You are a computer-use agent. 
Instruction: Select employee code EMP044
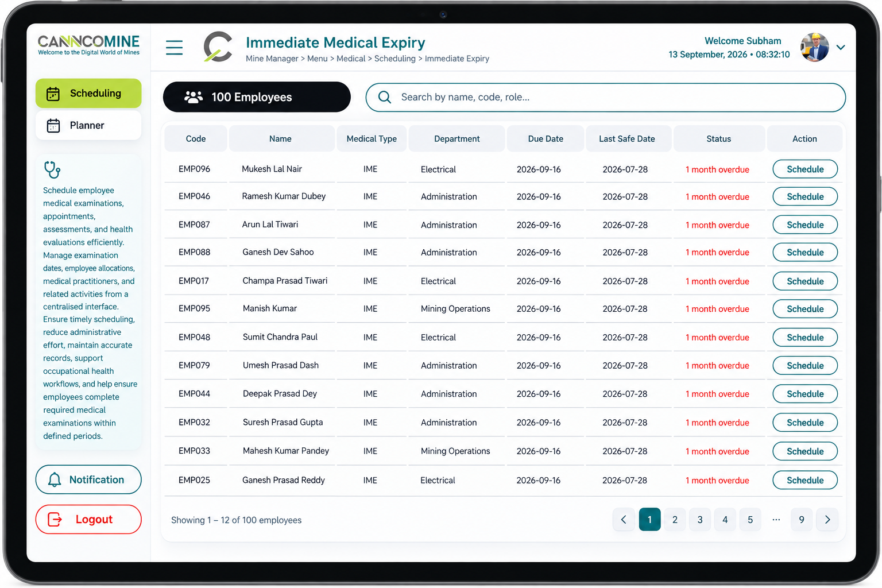tap(195, 394)
